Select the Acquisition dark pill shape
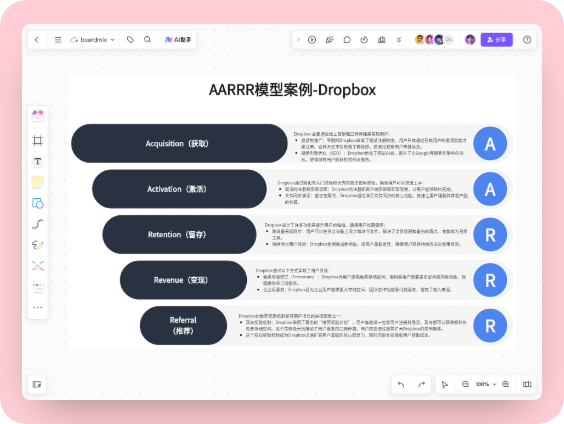Viewport: 564px width, 424px height. tap(179, 143)
